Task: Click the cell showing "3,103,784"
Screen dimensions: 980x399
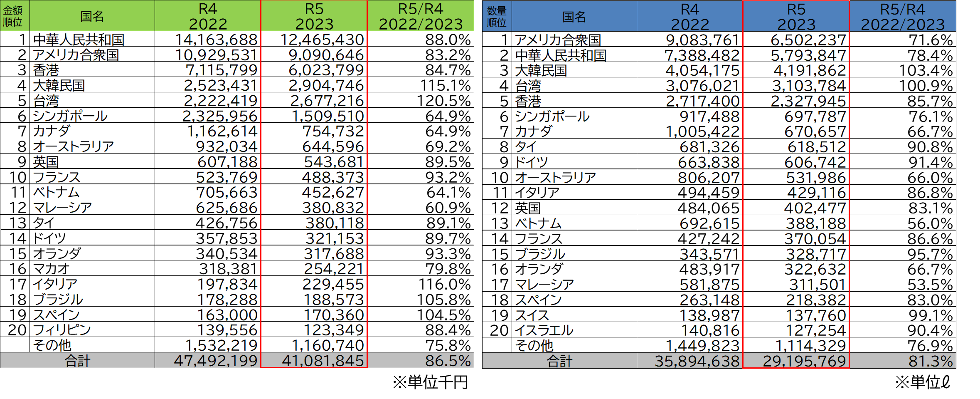Action: tap(796, 85)
